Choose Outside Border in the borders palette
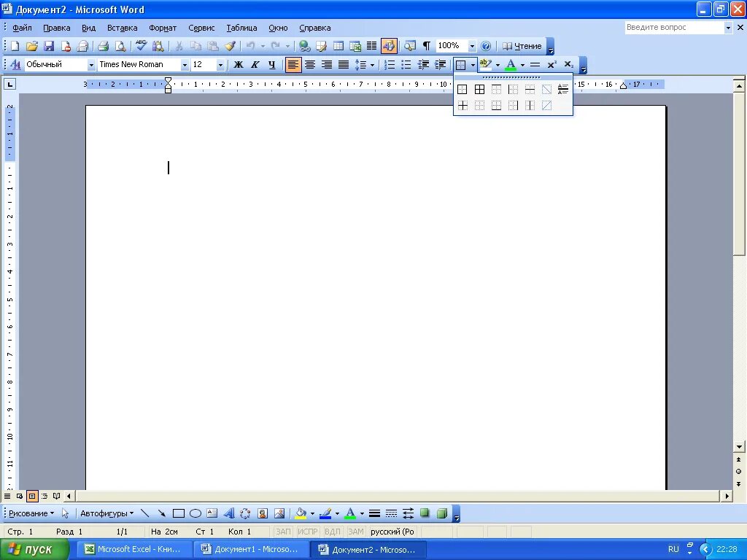The image size is (747, 560). point(462,89)
